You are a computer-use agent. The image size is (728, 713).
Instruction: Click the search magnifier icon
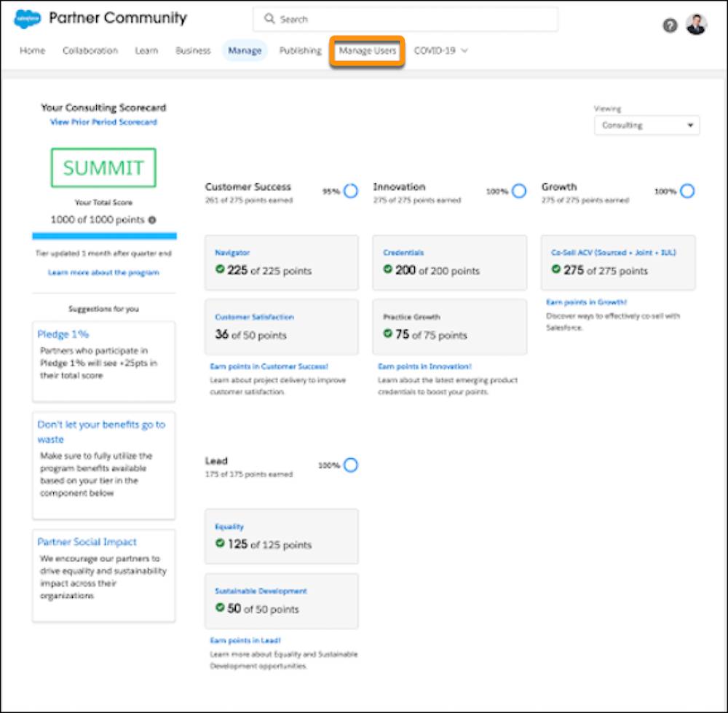click(269, 19)
